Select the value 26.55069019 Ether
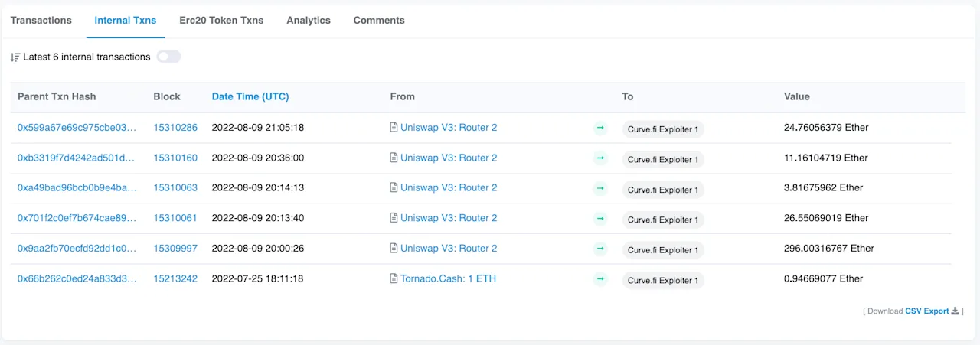The height and width of the screenshot is (345, 980). 826,218
